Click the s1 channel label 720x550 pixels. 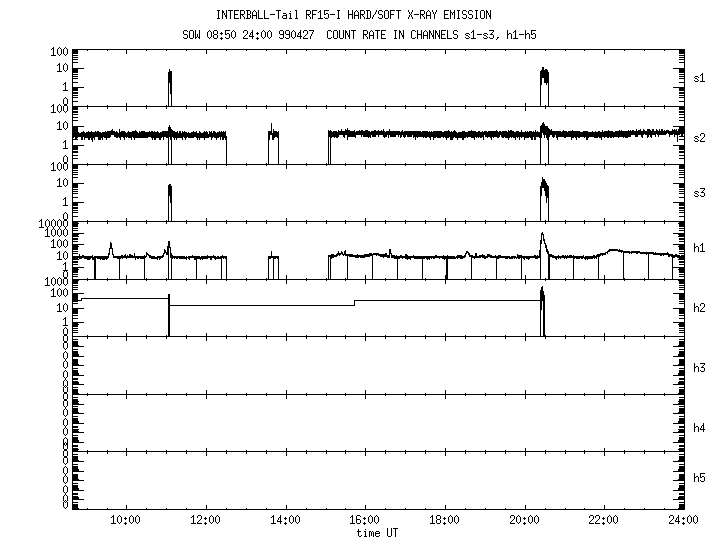point(700,78)
